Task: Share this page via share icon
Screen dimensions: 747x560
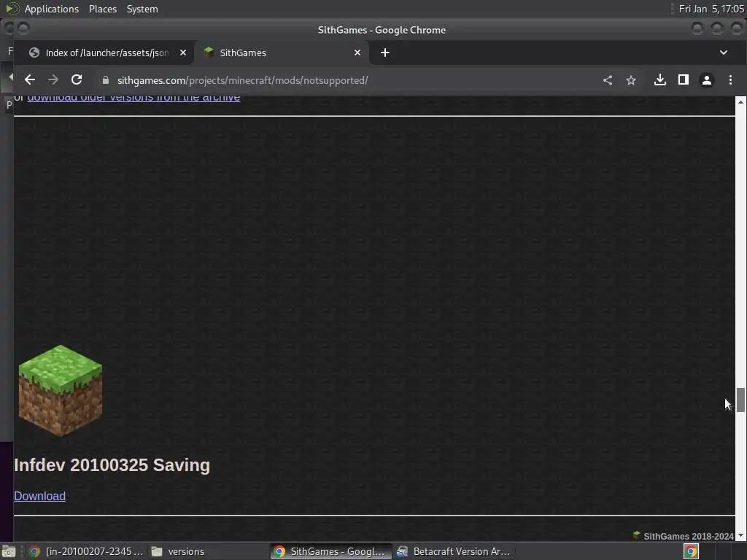Action: click(608, 80)
